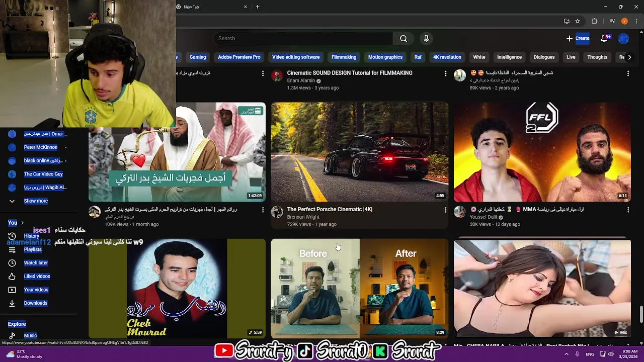Open the black online subscription channel
The height and width of the screenshot is (362, 644).
[42, 160]
